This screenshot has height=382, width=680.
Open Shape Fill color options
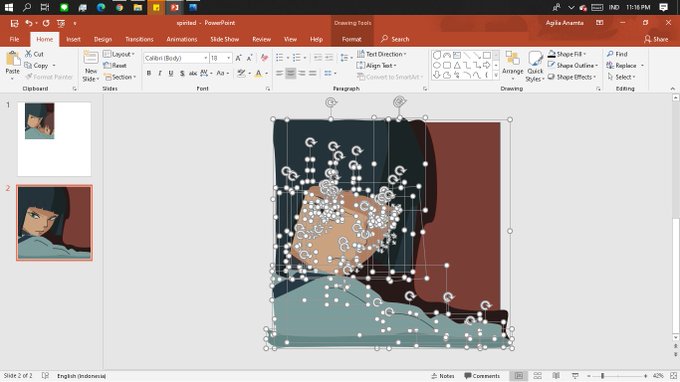pyautogui.click(x=567, y=54)
